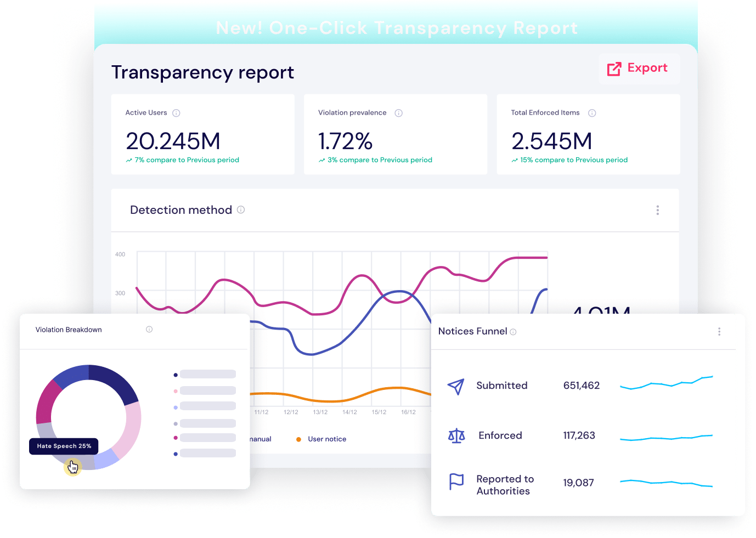The width and height of the screenshot is (756, 538).
Task: Click the Hate Speech 25% tooltip
Action: point(64,446)
